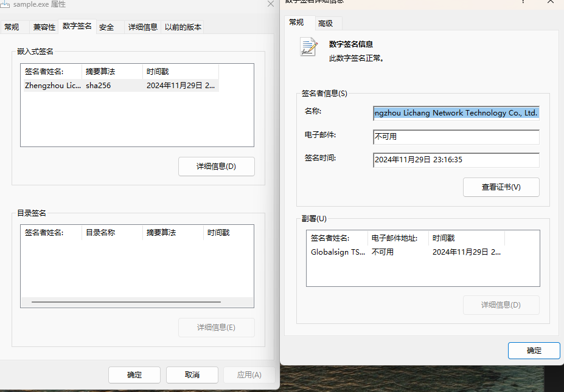Viewport: 564px width, 392px height.
Task: Click 时间戳 column header in embedded signatures
Action: point(181,72)
